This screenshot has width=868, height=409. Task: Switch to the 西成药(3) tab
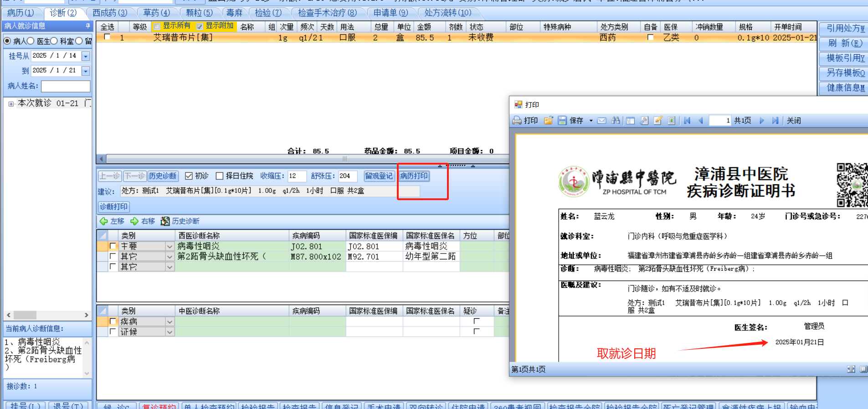[x=110, y=13]
